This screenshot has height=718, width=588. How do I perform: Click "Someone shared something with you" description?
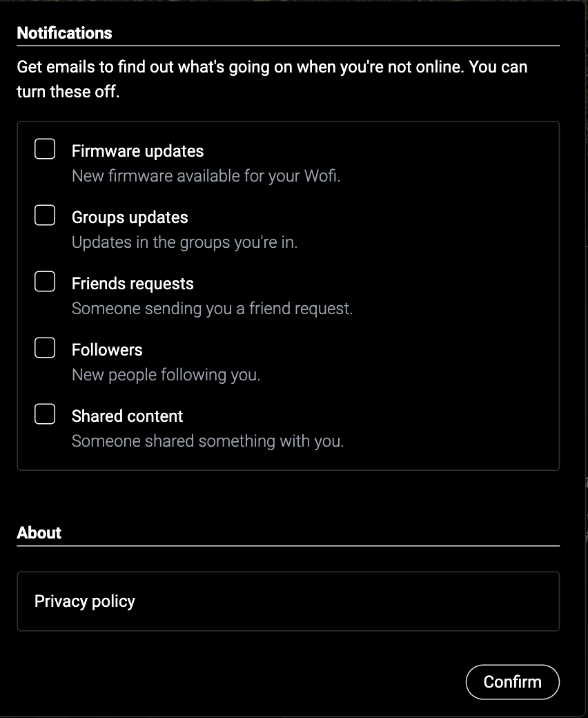[x=207, y=441]
